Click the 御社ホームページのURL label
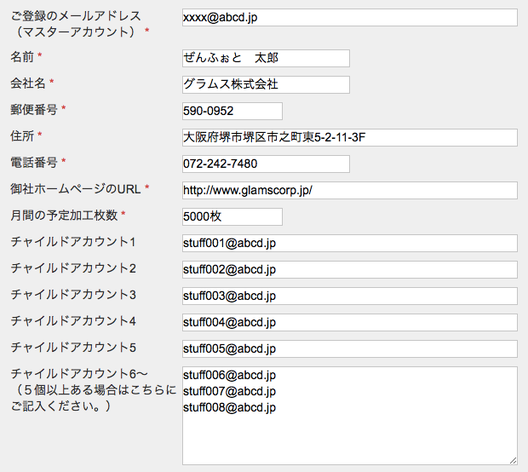This screenshot has height=472, width=528. 75,189
